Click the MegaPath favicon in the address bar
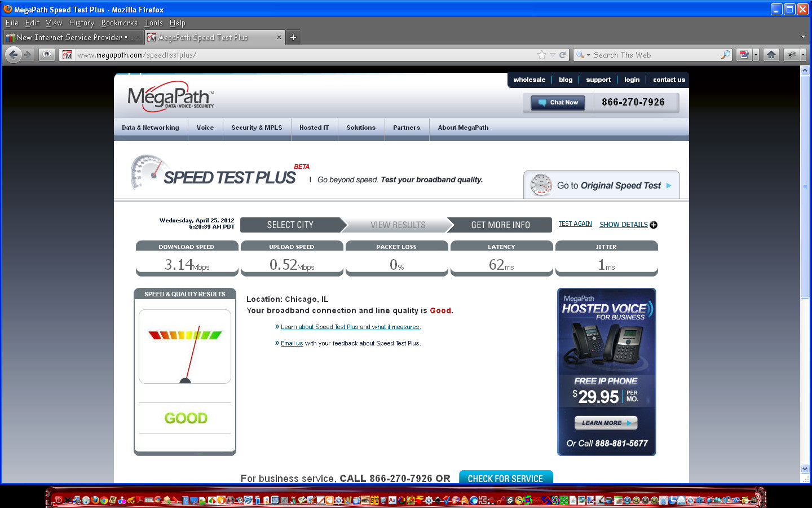 tap(67, 55)
